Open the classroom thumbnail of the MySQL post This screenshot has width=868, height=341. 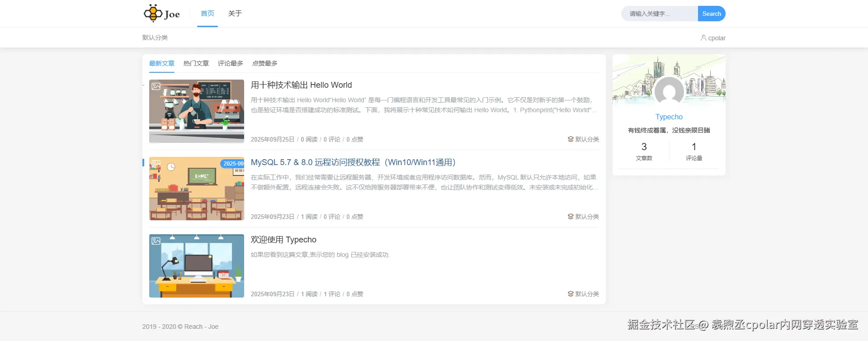click(x=197, y=189)
